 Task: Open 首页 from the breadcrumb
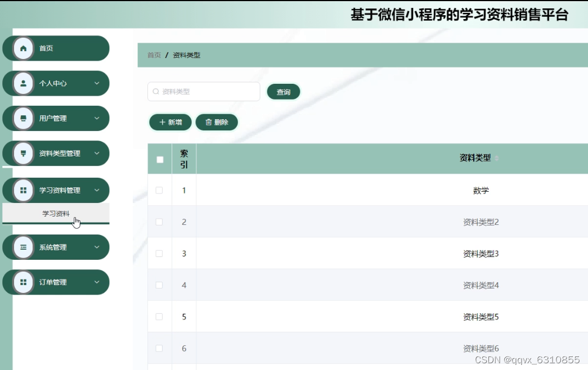[x=153, y=55]
